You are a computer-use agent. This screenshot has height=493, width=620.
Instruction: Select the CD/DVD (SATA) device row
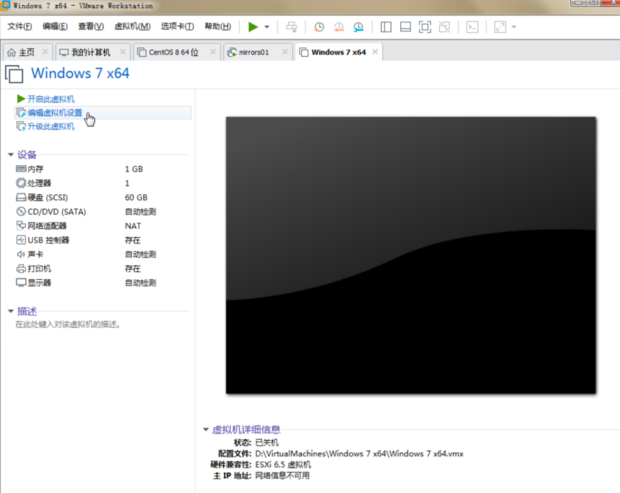pyautogui.click(x=102, y=212)
